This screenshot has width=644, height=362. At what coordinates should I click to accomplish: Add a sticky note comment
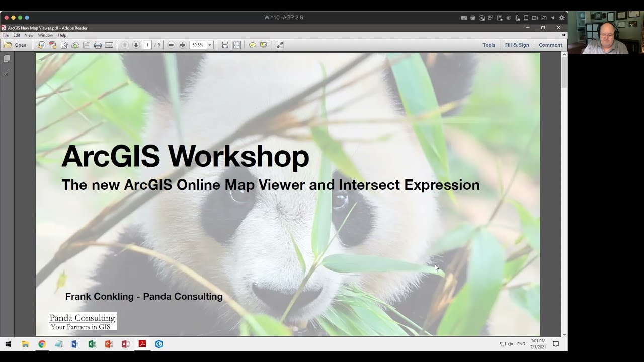point(253,45)
